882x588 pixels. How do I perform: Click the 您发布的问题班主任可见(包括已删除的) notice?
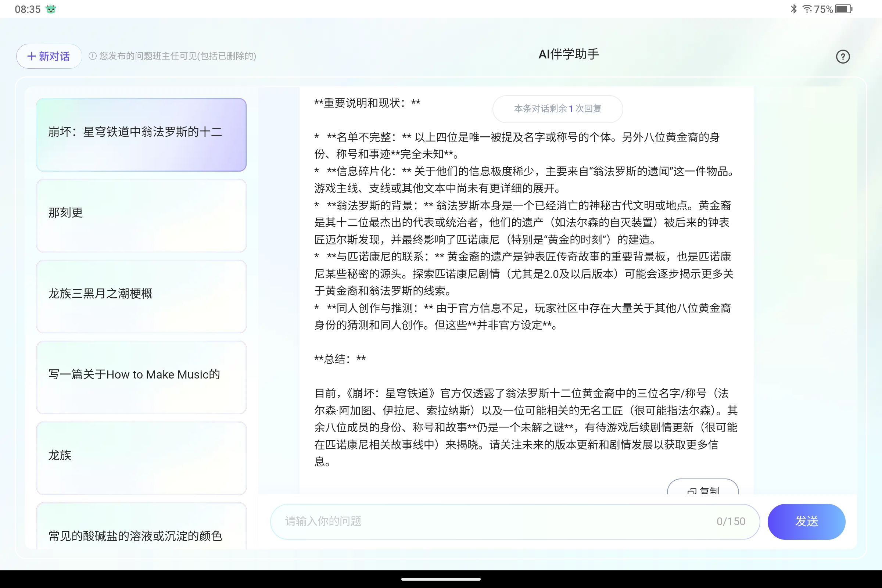[x=178, y=56]
